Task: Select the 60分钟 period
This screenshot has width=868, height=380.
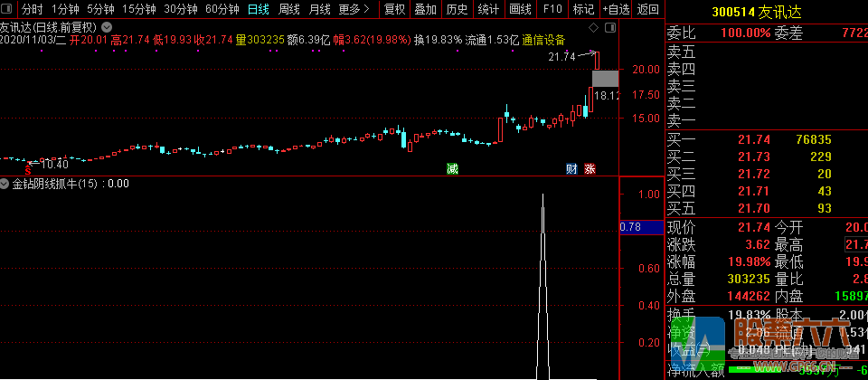Action: [222, 9]
